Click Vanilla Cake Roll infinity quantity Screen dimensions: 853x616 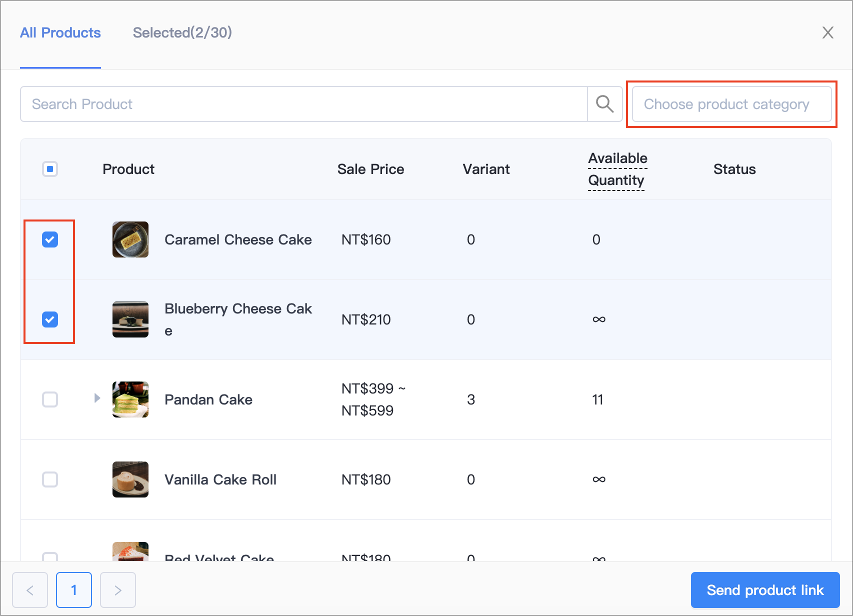coord(599,479)
